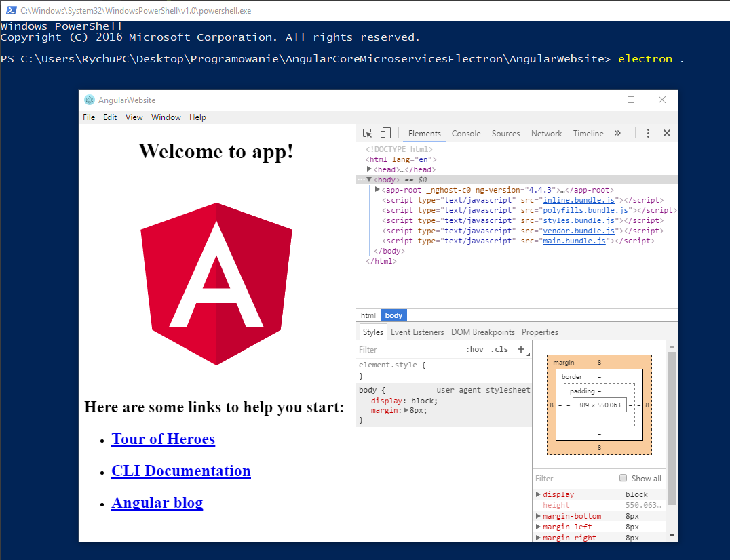Image resolution: width=730 pixels, height=560 pixels.
Task: Toggle the .cls class editor
Action: [x=499, y=350]
